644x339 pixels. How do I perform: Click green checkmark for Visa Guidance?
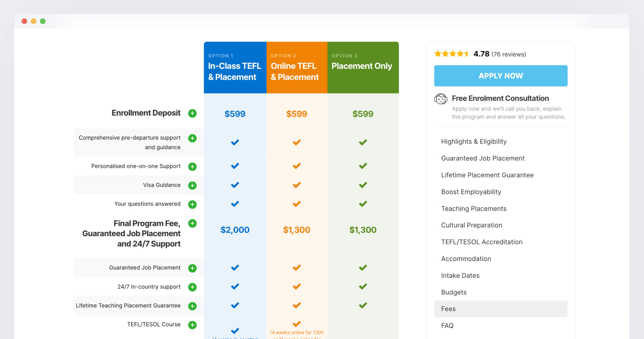pyautogui.click(x=363, y=185)
